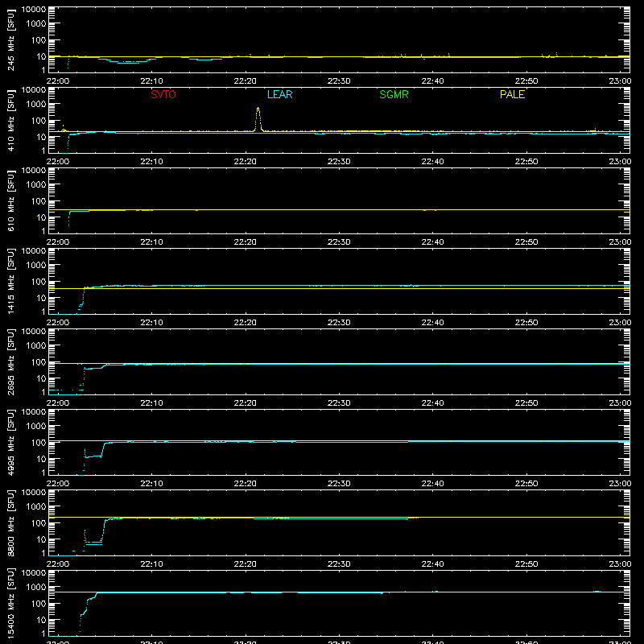The height and width of the screenshot is (644, 644).
Task: Click the 22:00 tick label under 1415 MHz plot
Action: tap(57, 323)
